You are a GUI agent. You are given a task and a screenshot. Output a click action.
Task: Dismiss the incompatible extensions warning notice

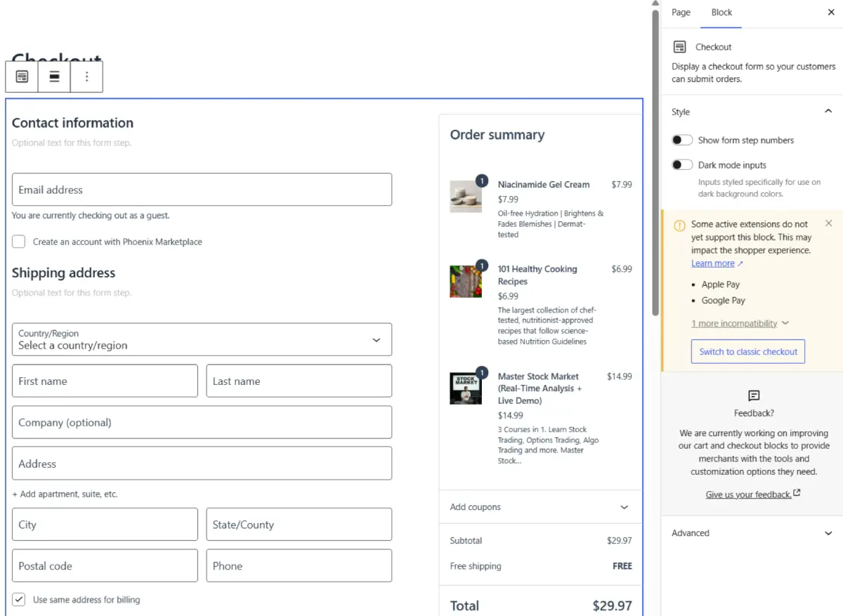point(828,223)
